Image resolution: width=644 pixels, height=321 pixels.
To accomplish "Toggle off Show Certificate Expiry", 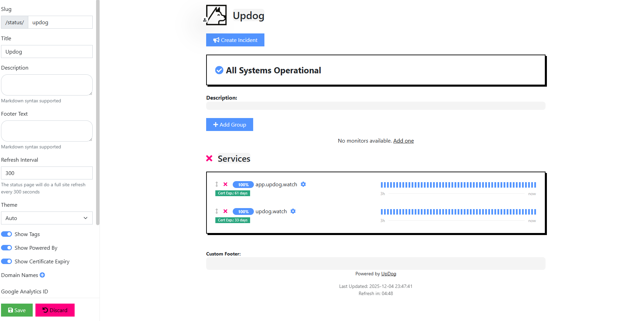I will pos(6,261).
